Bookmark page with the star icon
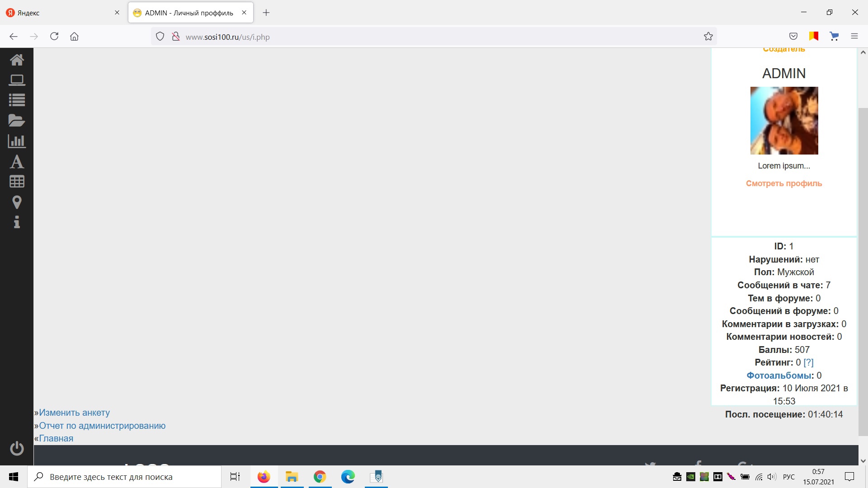The width and height of the screenshot is (868, 488). pos(708,37)
